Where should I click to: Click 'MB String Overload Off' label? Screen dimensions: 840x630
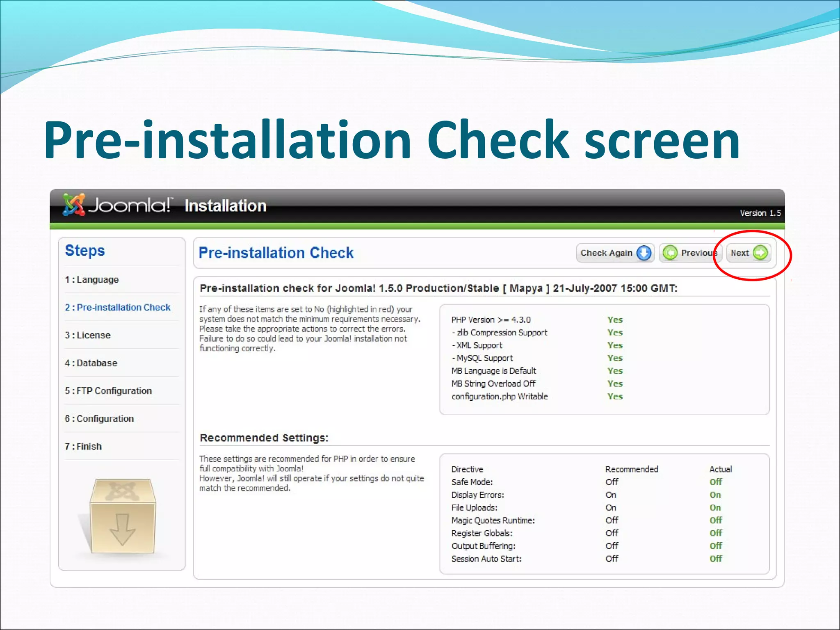[x=493, y=383]
